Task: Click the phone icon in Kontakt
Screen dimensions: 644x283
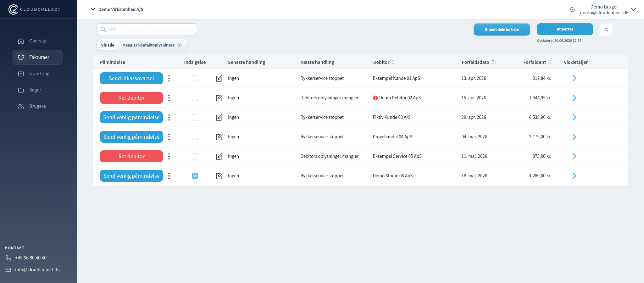Action: point(8,258)
